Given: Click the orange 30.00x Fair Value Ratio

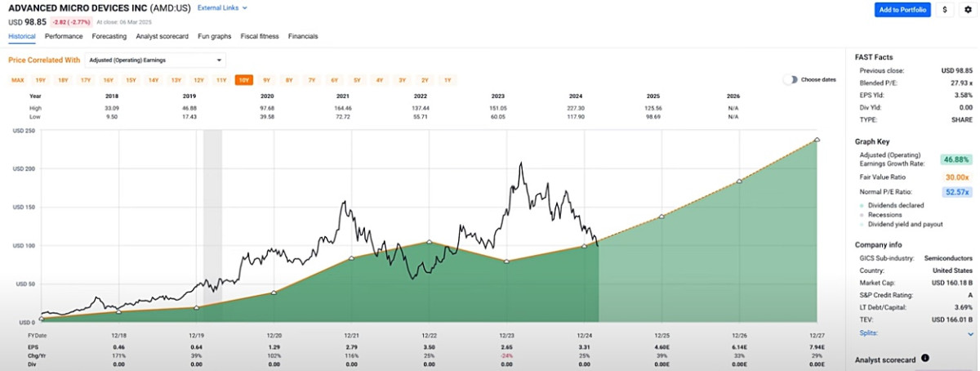Looking at the screenshot, I should point(958,176).
